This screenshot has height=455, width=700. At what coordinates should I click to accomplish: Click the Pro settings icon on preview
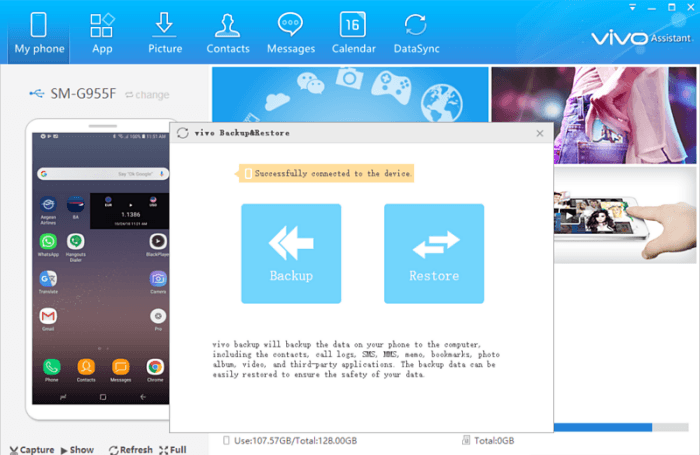point(158,316)
